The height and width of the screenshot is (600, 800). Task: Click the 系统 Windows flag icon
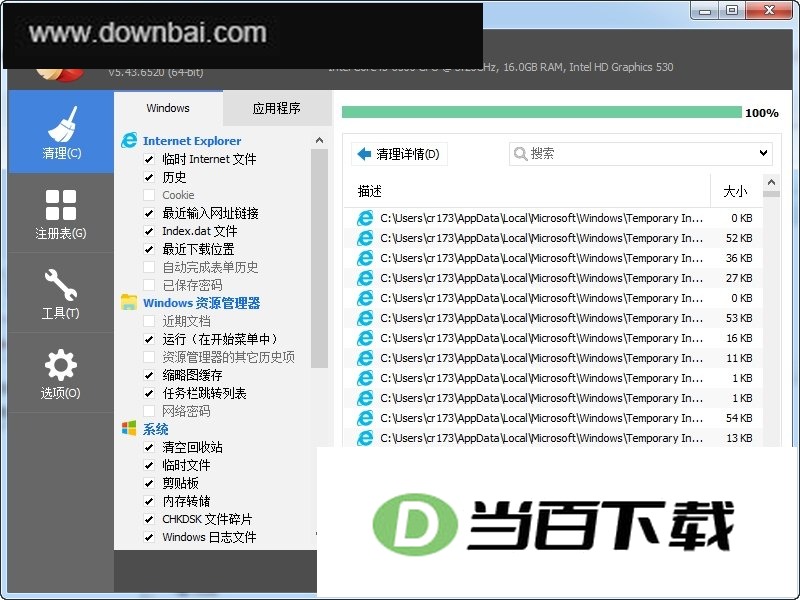point(129,429)
